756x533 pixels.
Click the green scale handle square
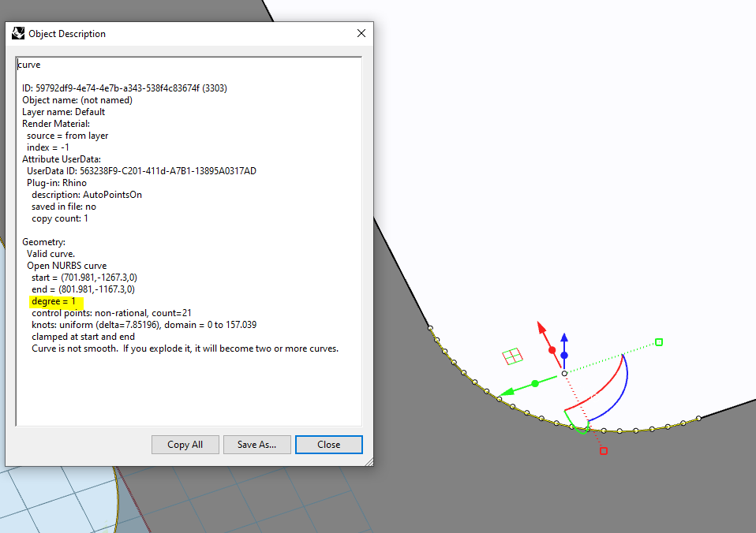659,342
